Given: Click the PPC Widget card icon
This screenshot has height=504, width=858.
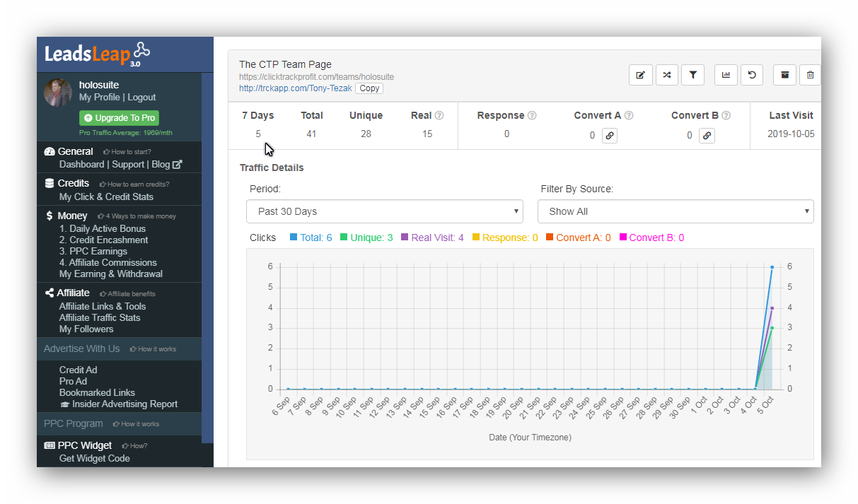Looking at the screenshot, I should pos(50,445).
